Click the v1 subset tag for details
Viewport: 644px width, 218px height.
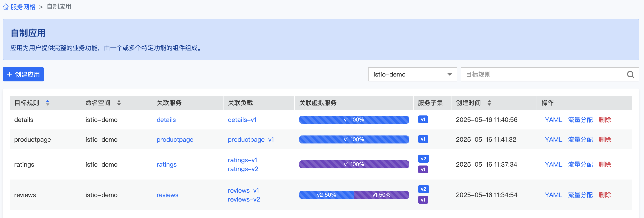[423, 119]
